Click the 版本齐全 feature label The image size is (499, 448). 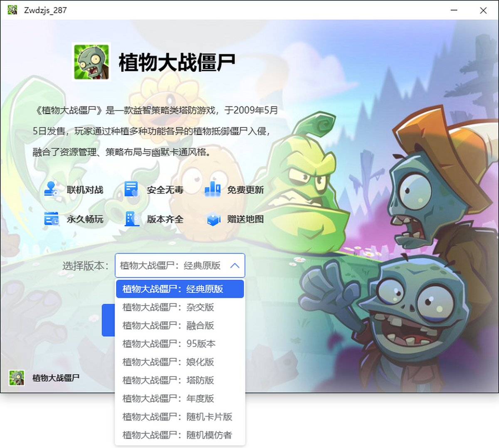coord(165,219)
